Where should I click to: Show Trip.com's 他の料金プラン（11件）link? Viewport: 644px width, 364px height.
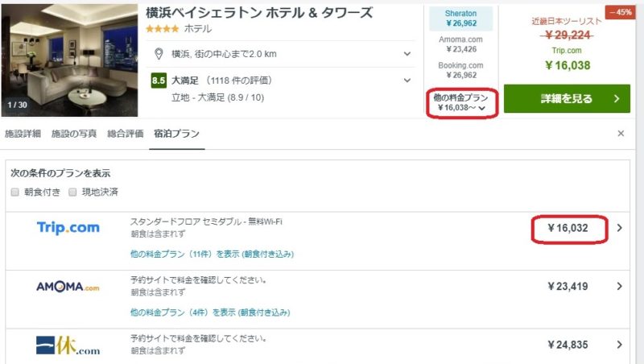[212, 254]
